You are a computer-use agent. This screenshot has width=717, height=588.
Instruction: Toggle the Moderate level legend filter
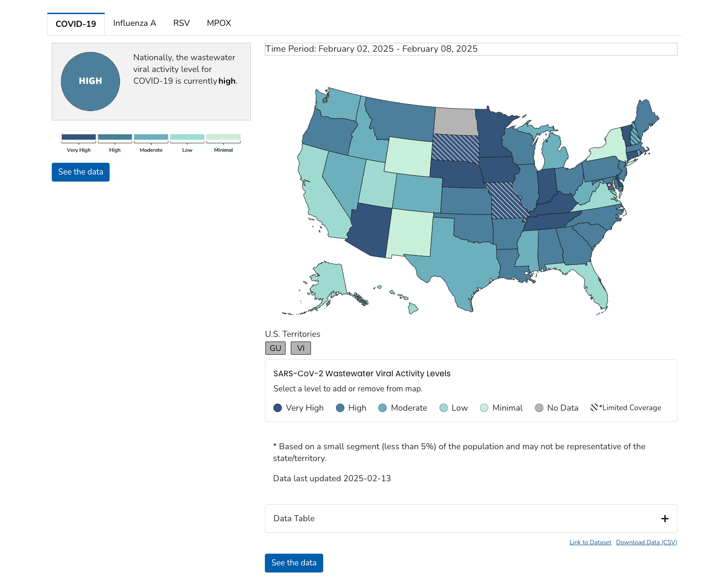[382, 408]
